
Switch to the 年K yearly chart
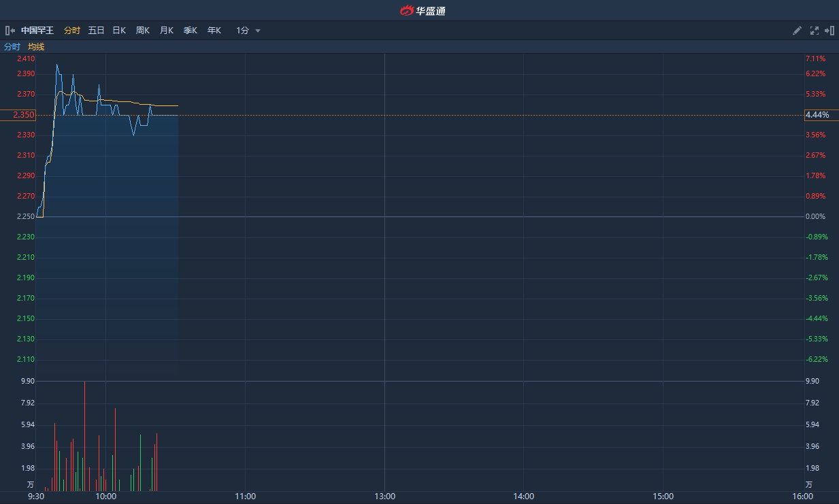(214, 31)
